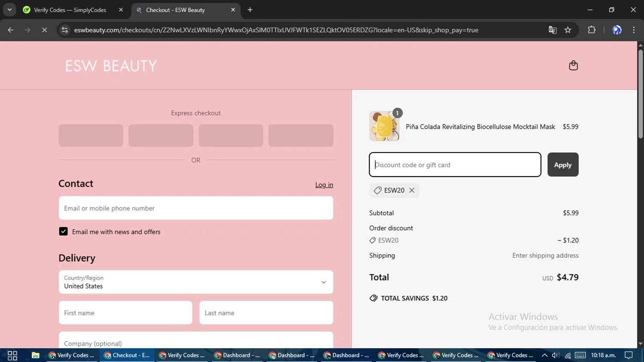Screen dimensions: 644x362
Task: Open the network icon in system tray
Action: (x=568, y=356)
